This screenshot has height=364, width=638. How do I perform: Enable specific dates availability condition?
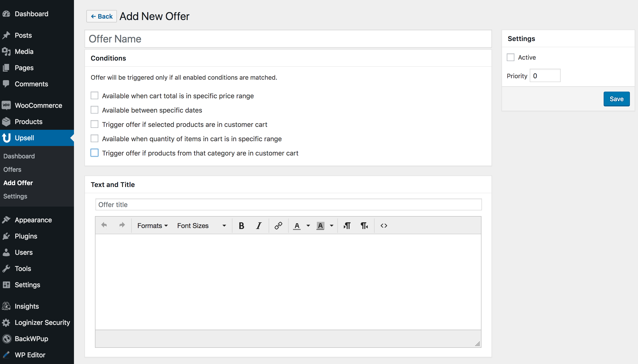95,110
